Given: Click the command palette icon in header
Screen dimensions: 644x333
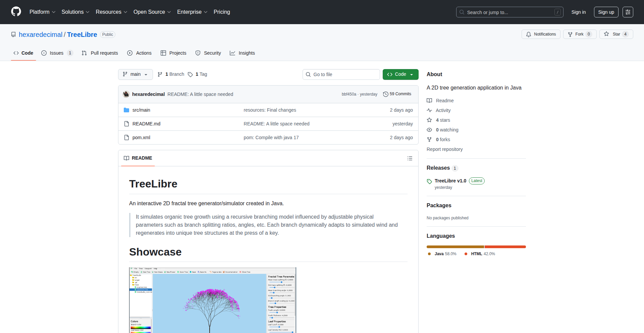Looking at the screenshot, I should (x=628, y=12).
